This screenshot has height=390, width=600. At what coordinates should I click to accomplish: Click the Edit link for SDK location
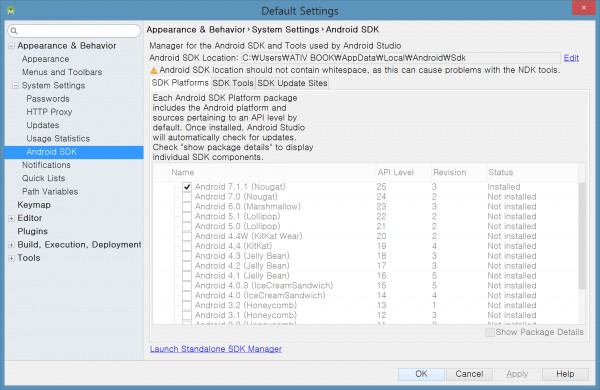click(x=571, y=58)
